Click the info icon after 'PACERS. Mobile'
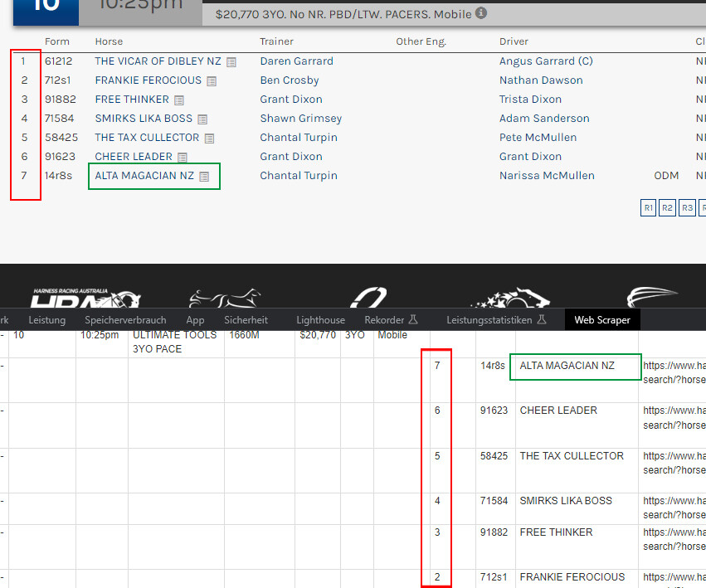Screen dimensions: 706x588 482,14
